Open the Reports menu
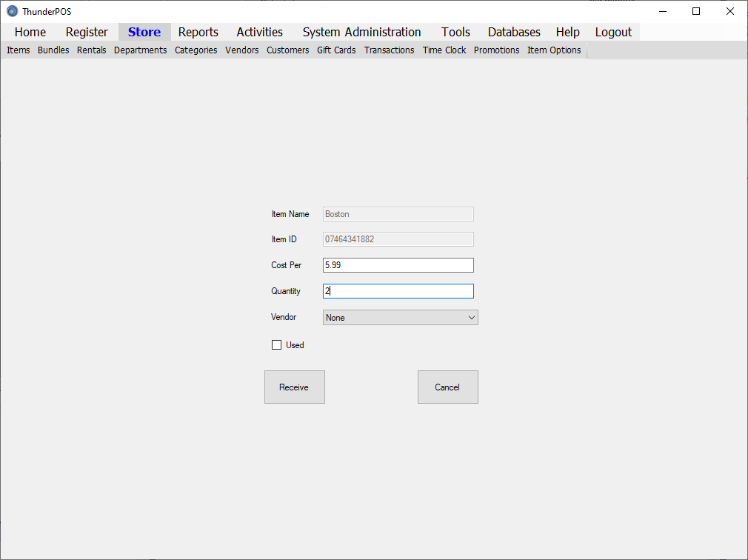 pyautogui.click(x=198, y=32)
